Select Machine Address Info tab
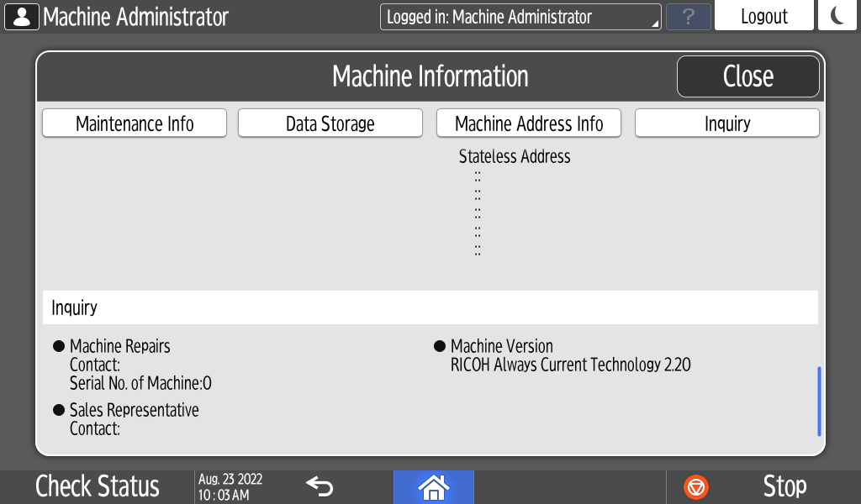 pyautogui.click(x=529, y=123)
